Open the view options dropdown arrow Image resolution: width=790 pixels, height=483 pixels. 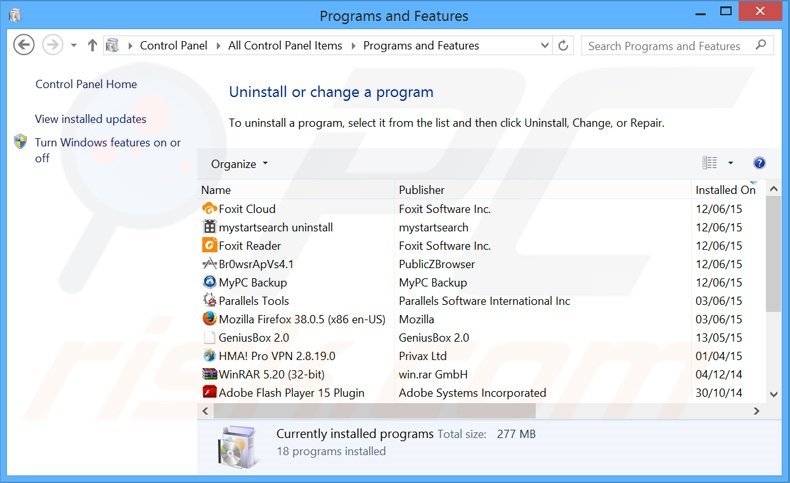tap(731, 163)
